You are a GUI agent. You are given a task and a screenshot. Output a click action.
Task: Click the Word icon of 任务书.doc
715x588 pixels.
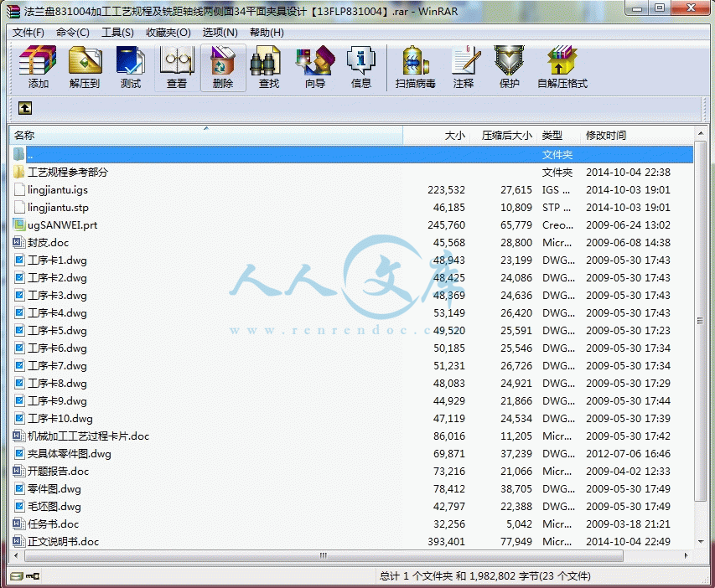[18, 524]
